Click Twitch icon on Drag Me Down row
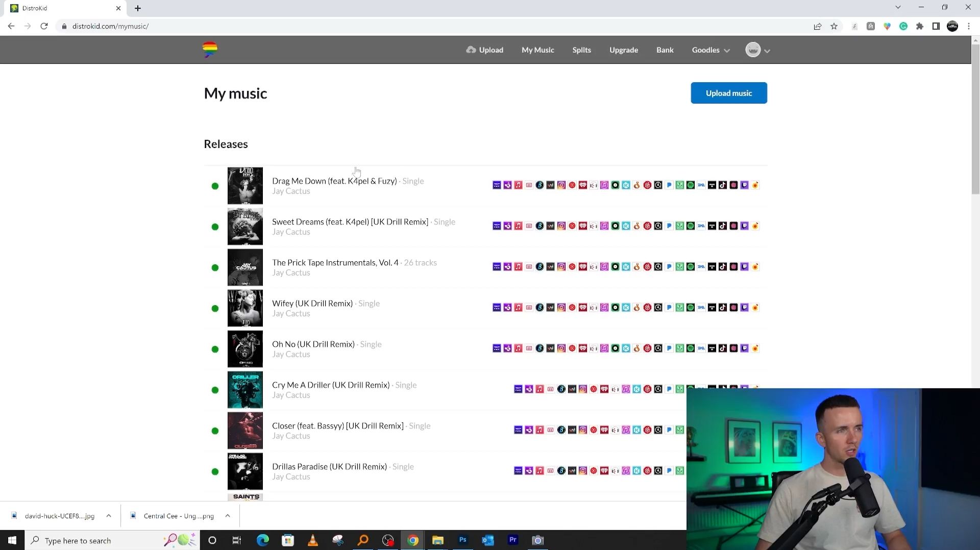 click(745, 185)
